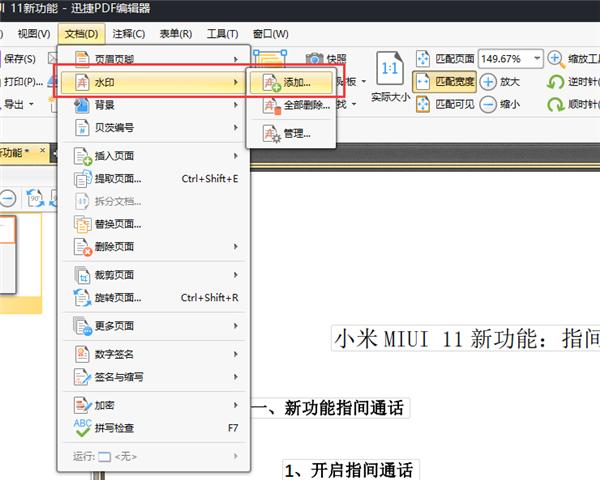The image size is (600, 480).
Task: Click the 快照 camera icon
Action: click(315, 59)
